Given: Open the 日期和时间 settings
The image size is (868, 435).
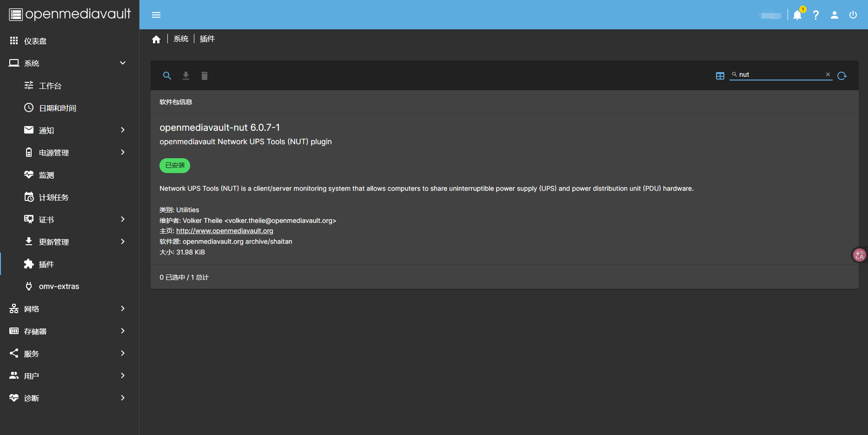Looking at the screenshot, I should tap(70, 108).
